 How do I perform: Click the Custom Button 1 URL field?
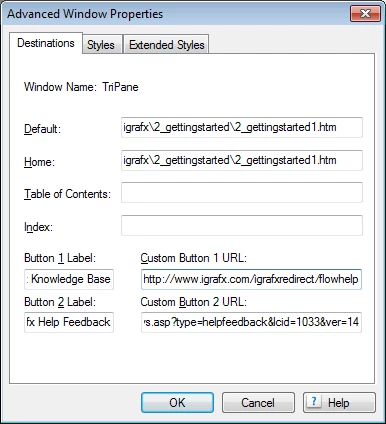251,279
